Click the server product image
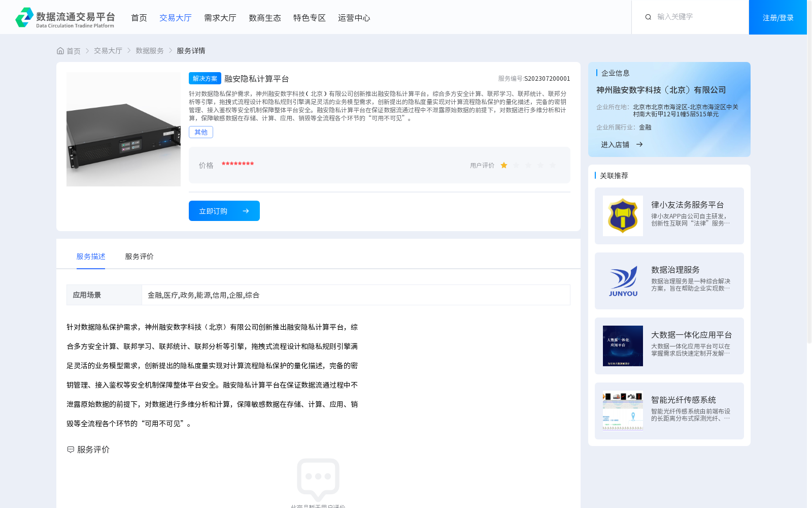Viewport: 812px width, 508px height. pos(123,129)
